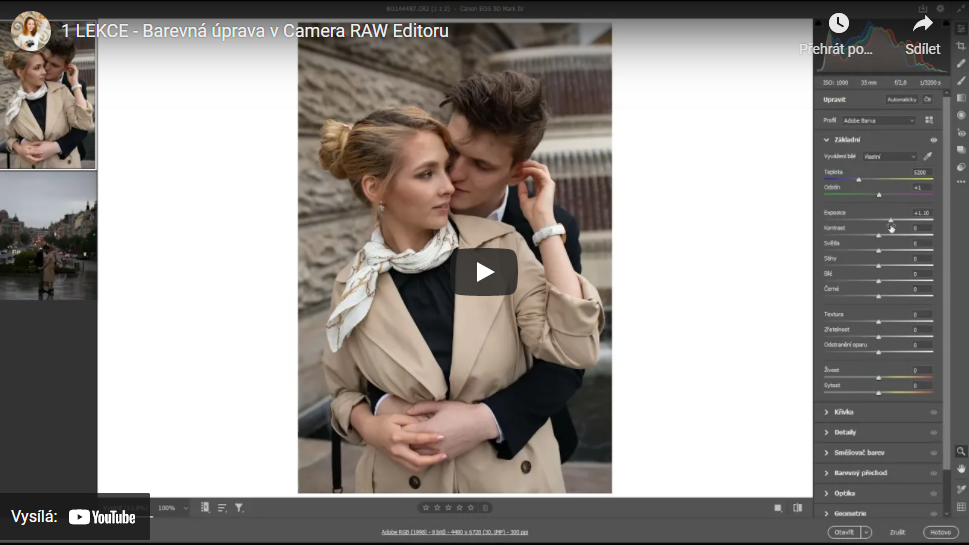Play the YouTube video
This screenshot has width=969, height=545.
tap(485, 272)
